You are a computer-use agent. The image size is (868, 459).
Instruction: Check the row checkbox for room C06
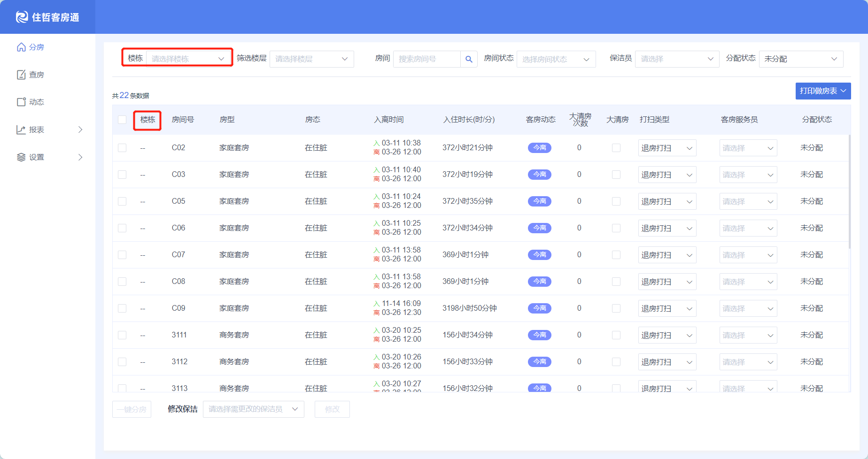coord(122,228)
